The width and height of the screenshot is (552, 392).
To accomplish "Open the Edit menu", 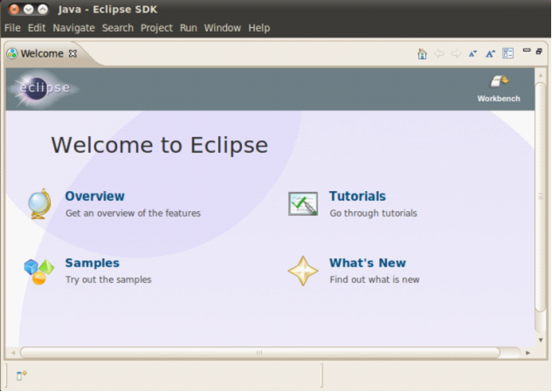I will pyautogui.click(x=37, y=28).
